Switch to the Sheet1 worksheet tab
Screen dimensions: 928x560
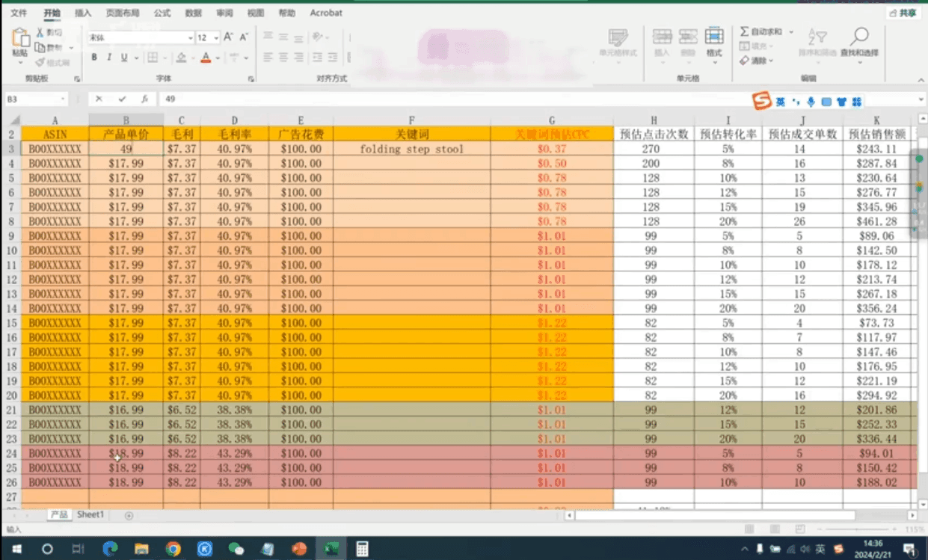click(90, 514)
